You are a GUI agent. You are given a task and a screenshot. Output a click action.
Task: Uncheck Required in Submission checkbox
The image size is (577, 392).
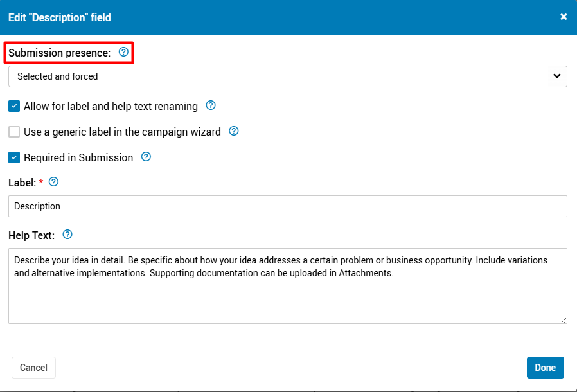[x=14, y=157]
